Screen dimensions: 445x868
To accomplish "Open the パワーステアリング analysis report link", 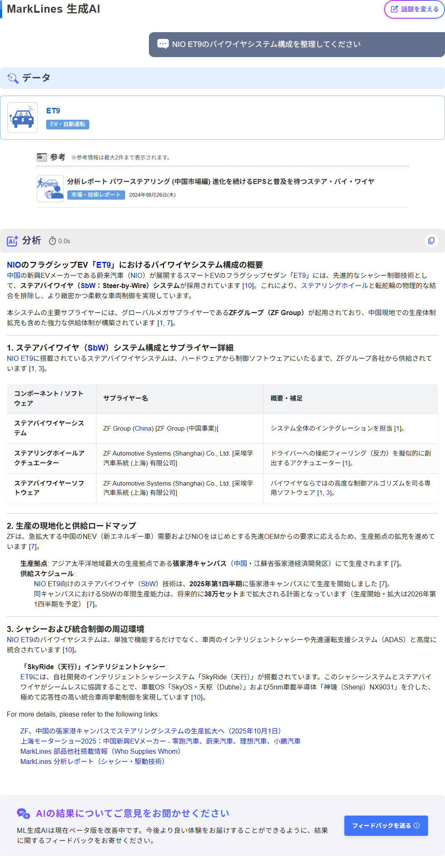I will click(x=221, y=181).
